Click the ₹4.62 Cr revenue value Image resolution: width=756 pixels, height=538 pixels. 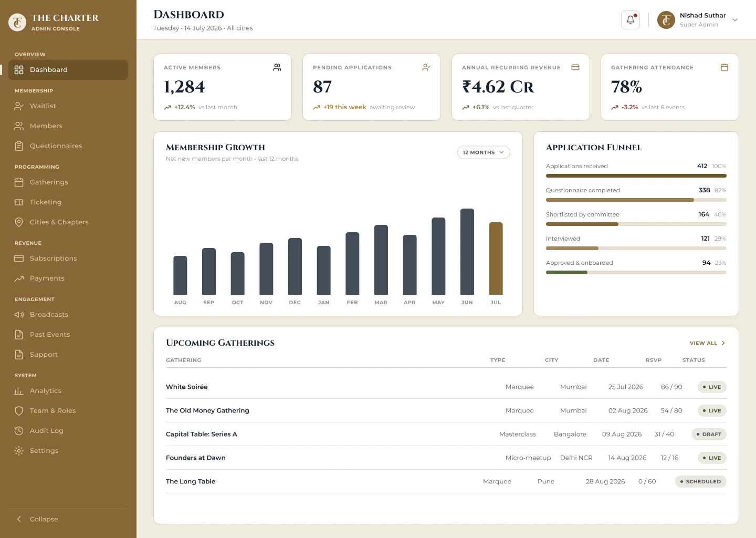(x=498, y=87)
